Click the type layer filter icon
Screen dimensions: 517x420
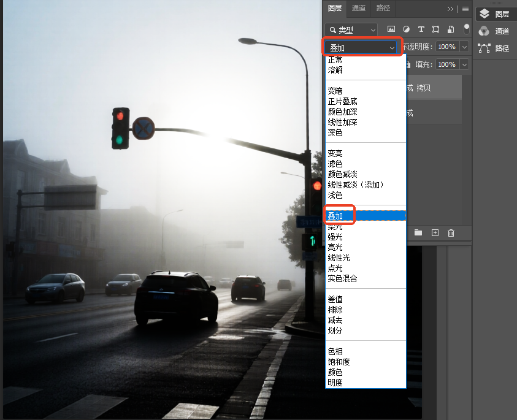tap(421, 29)
